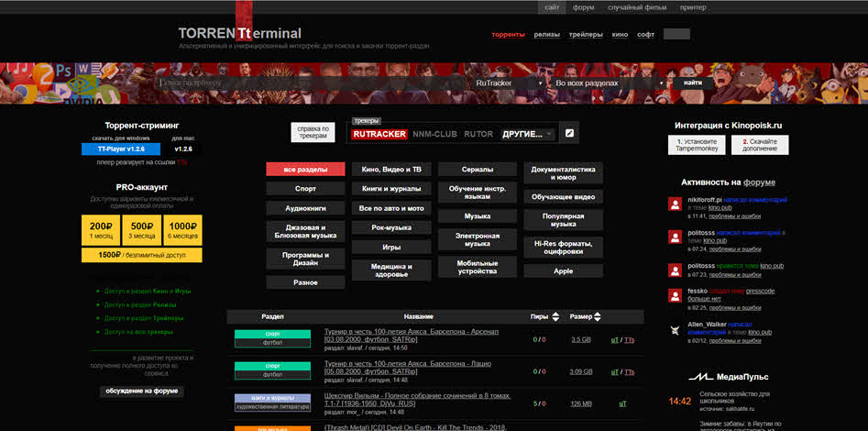Open трейлеры menu item
Viewport: 868px width, 431px height.
click(586, 34)
